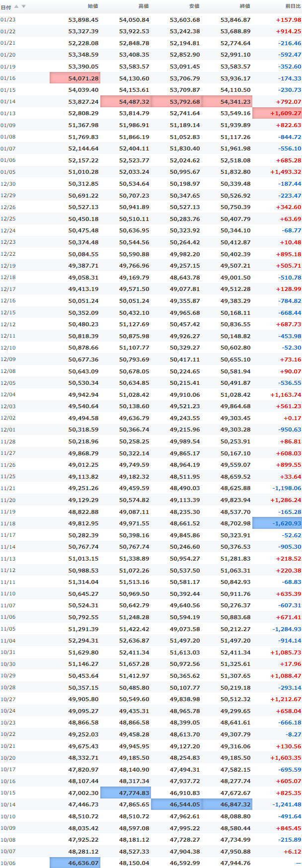Select the 12/22 date cell
Viewport: 302px width, 868px height.
pos(8,254)
